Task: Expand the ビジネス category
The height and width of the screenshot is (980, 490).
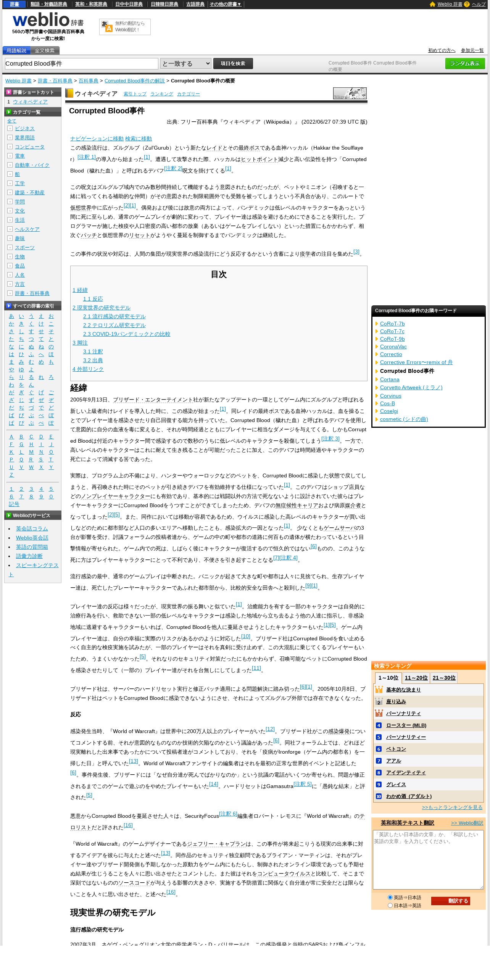Action: coord(10,128)
